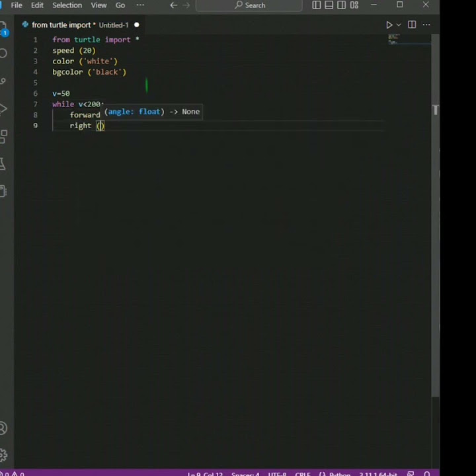Viewport: 476px width, 476px height.
Task: Toggle the primary side bar layout
Action: [316, 5]
